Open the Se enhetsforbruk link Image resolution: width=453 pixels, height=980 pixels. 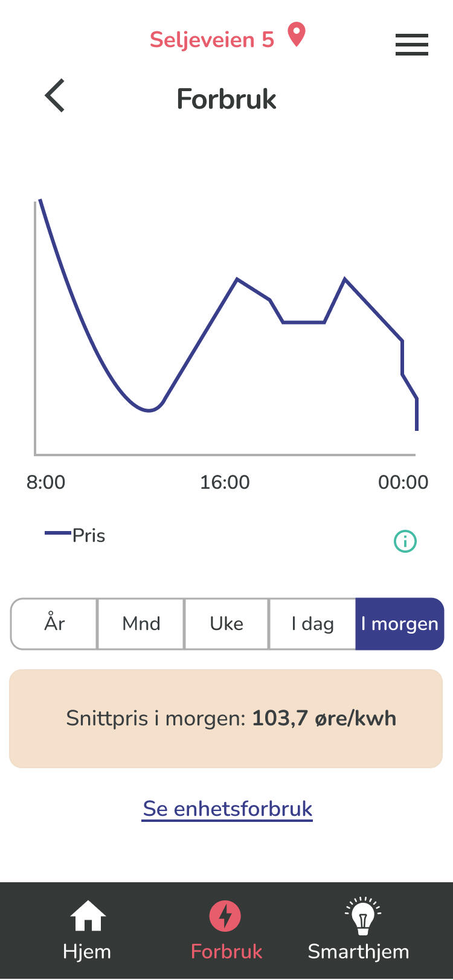tap(228, 809)
